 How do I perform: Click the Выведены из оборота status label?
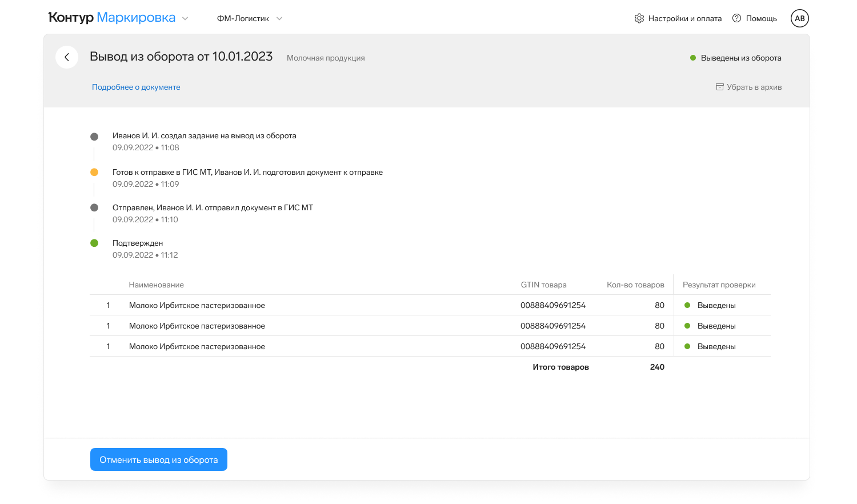(740, 58)
